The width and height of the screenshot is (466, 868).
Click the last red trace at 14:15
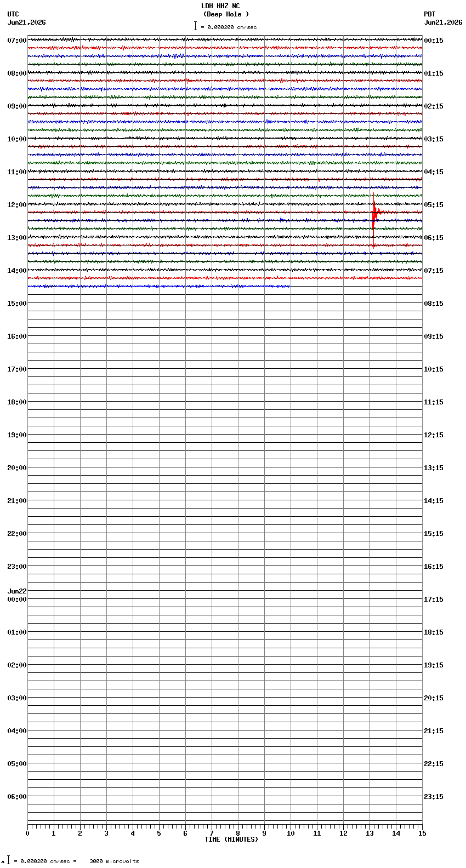point(225,278)
